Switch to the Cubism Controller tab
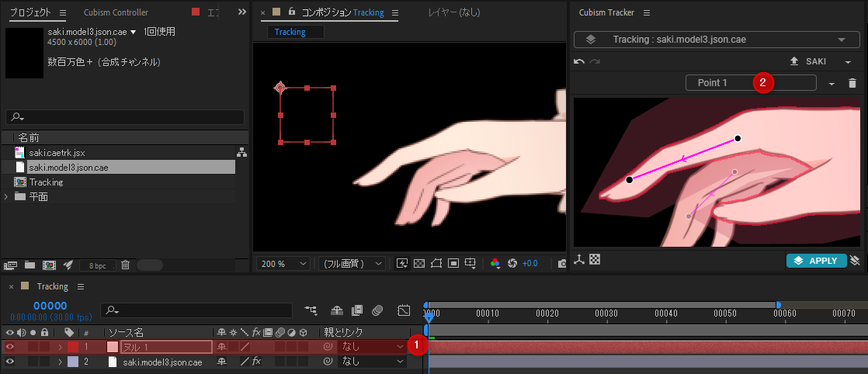Viewport: 868px width, 374px height. (x=116, y=12)
